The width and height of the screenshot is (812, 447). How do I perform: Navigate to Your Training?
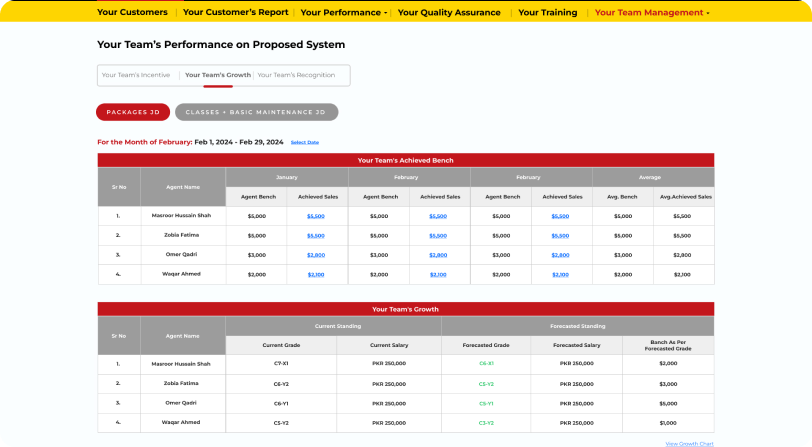coord(547,13)
